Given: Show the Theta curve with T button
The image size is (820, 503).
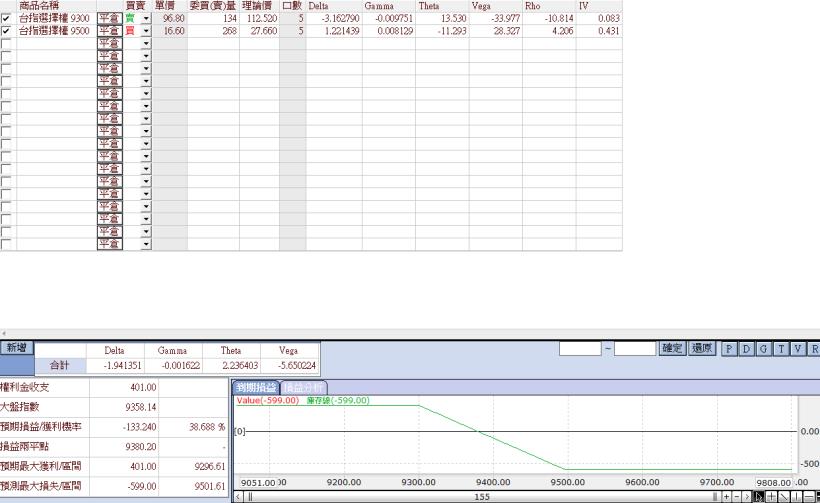Looking at the screenshot, I should click(x=780, y=348).
